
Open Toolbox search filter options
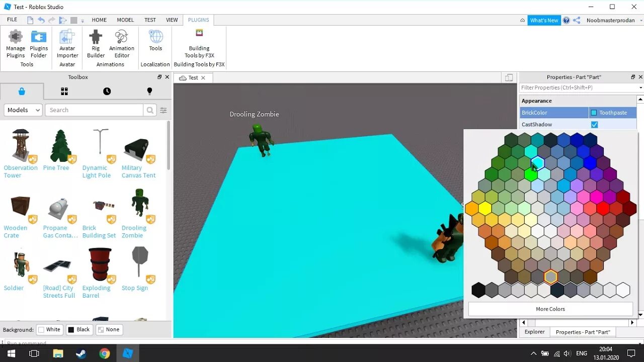tap(163, 110)
